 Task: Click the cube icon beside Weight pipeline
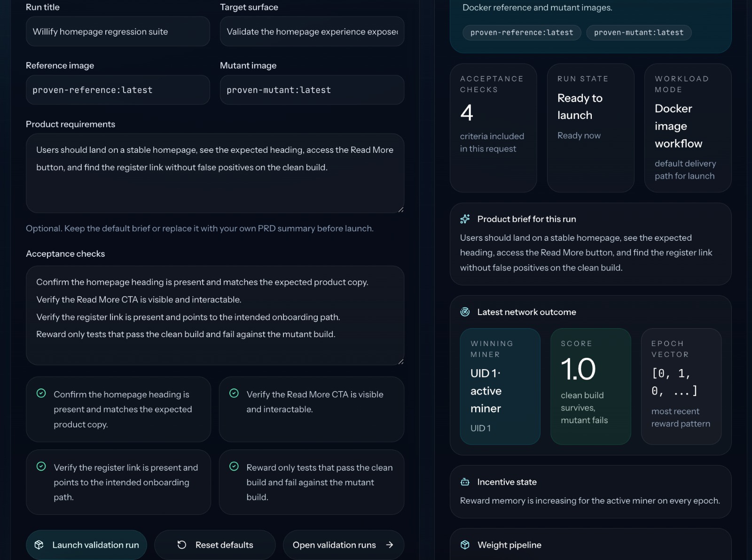(465, 544)
